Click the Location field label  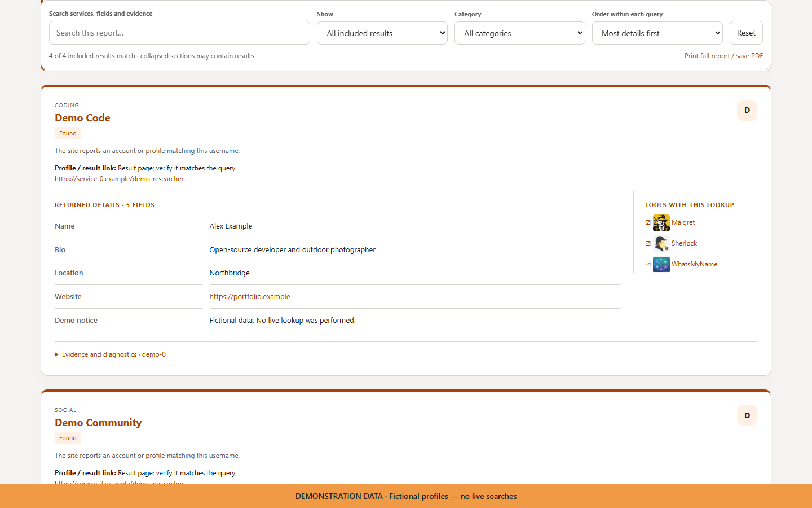[x=69, y=273]
